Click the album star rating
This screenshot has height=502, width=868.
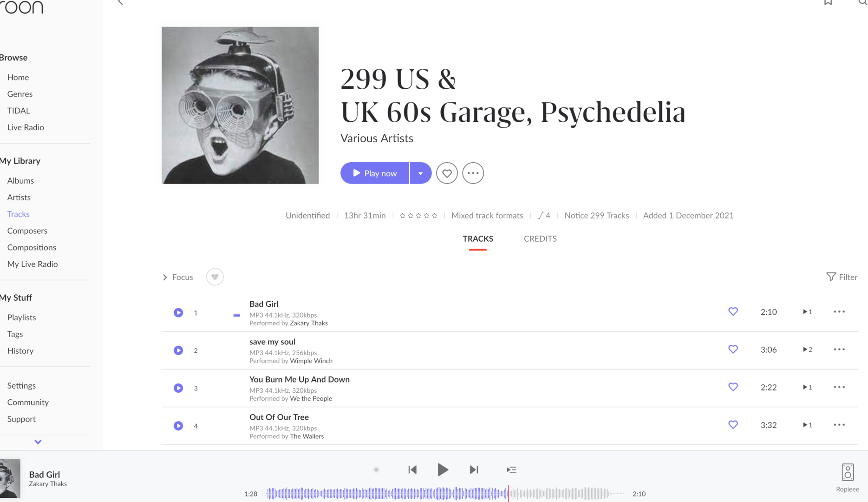(x=418, y=216)
